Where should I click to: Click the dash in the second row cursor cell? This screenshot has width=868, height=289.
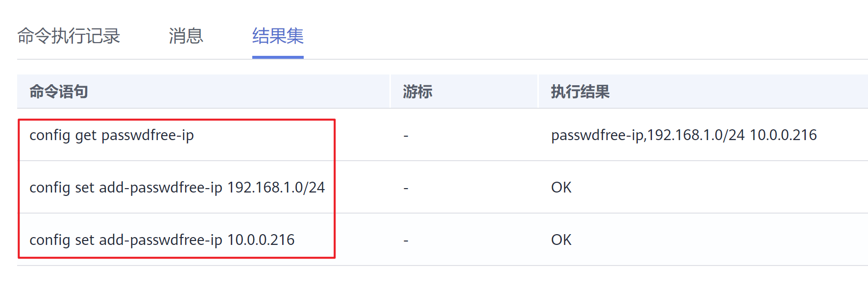pyautogui.click(x=405, y=187)
